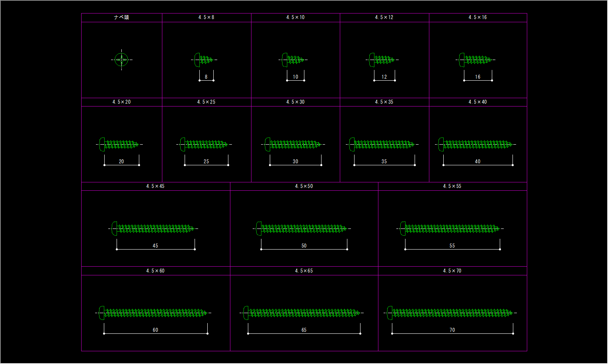Viewport: 608px width, 364px height.
Task: Select the dimension value 8
Action: tap(206, 77)
